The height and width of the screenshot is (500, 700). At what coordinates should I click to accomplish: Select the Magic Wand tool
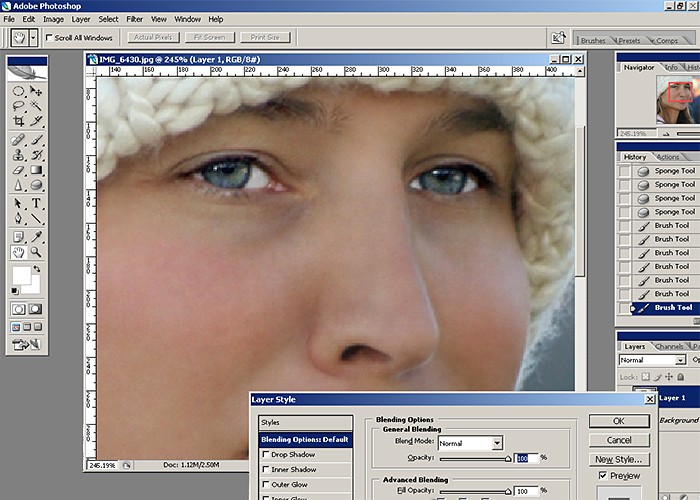pyautogui.click(x=36, y=106)
